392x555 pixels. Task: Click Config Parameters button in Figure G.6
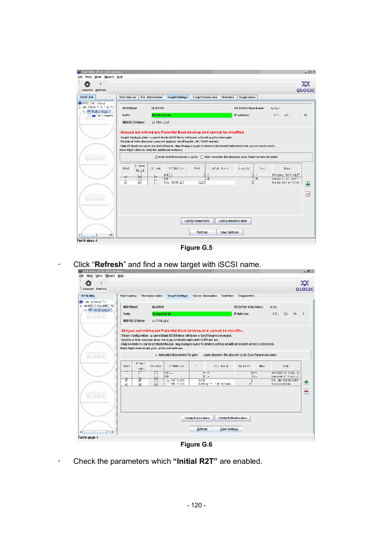pyautogui.click(x=197, y=418)
